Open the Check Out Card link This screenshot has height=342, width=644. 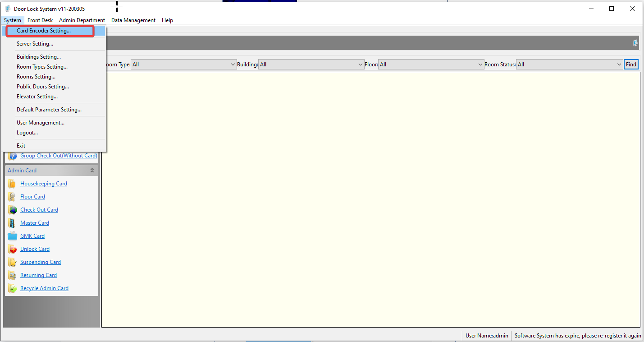point(39,210)
